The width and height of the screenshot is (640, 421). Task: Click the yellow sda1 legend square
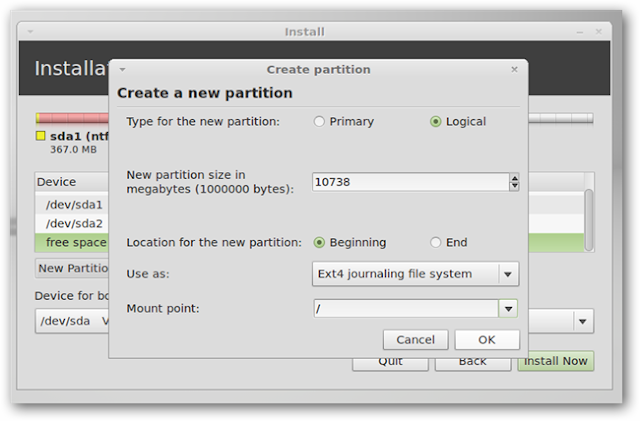click(41, 135)
